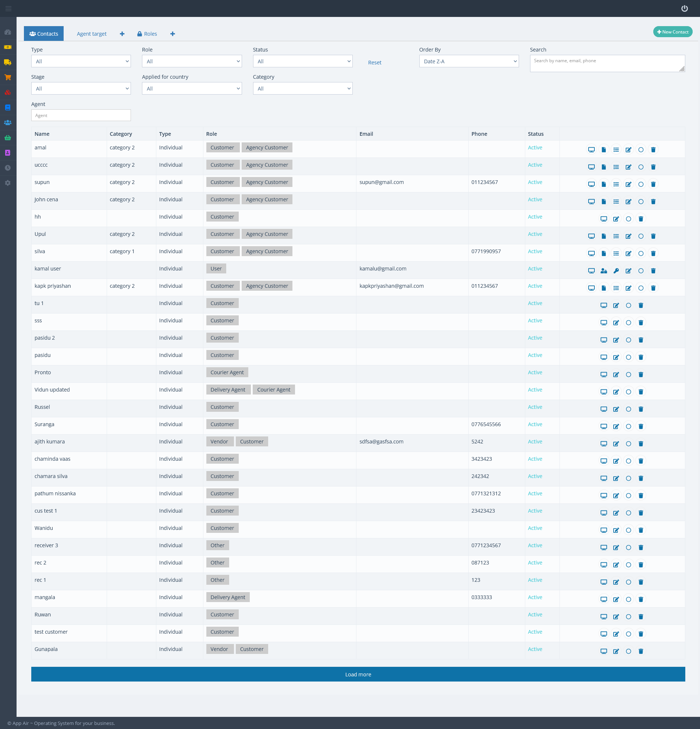The image size is (700, 729).
Task: Toggle the hamburger menu at top left
Action: click(8, 8)
